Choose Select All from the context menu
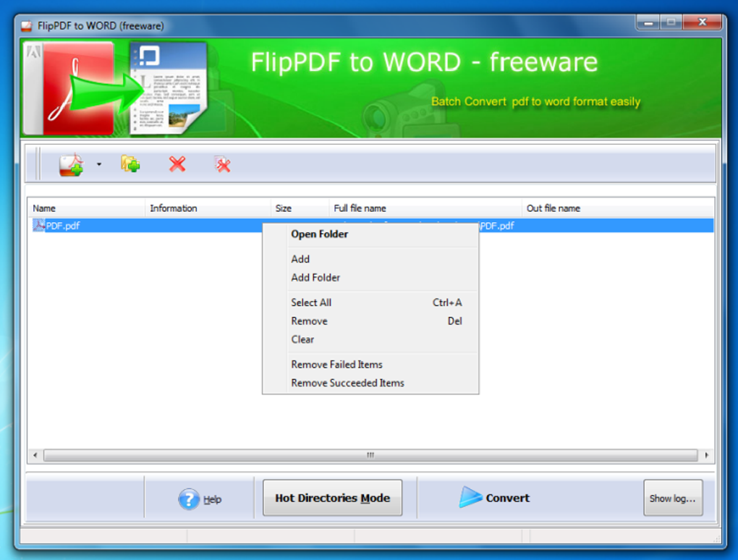The image size is (738, 560). click(370, 302)
